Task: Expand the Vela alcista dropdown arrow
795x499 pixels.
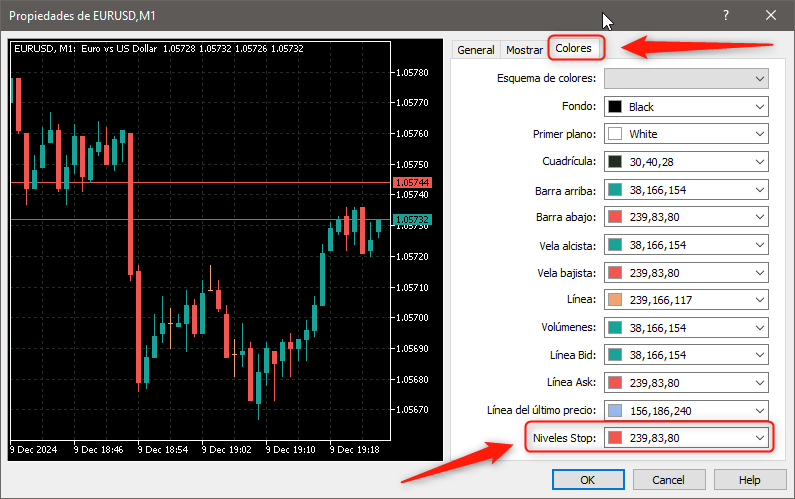Action: 760,245
